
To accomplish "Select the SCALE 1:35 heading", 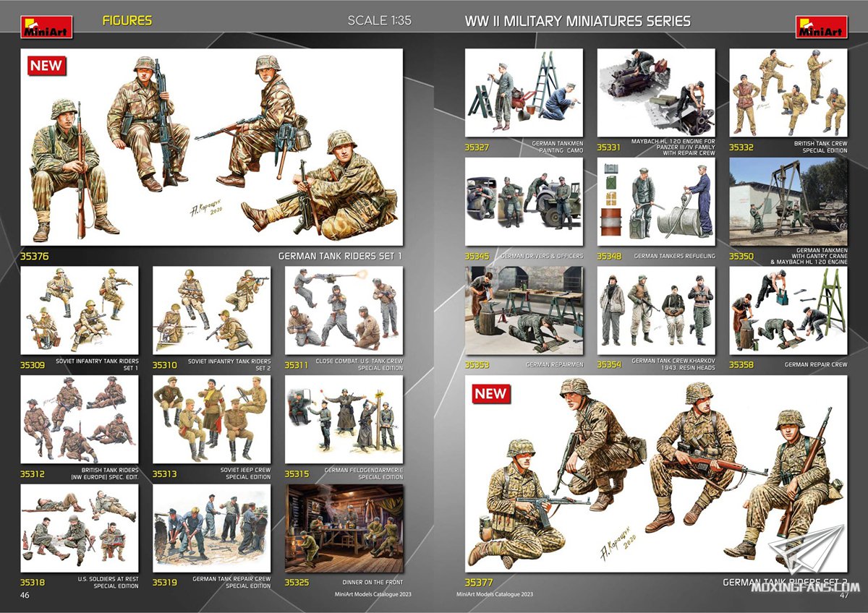I will pyautogui.click(x=379, y=21).
